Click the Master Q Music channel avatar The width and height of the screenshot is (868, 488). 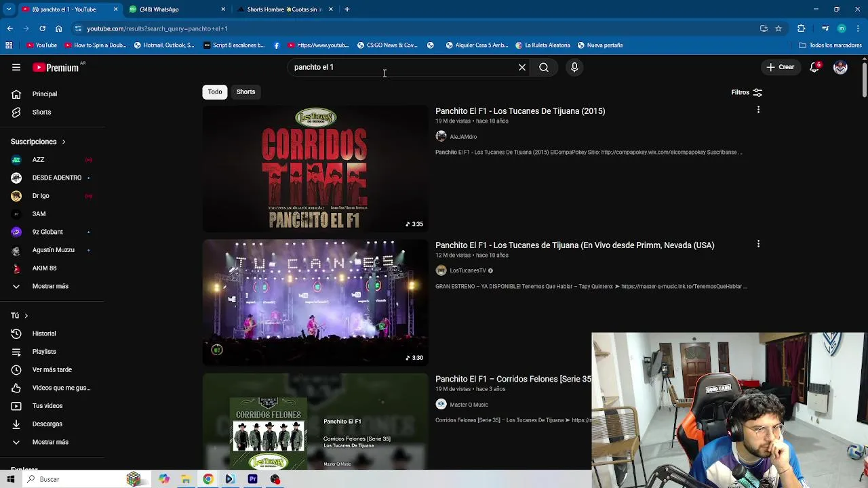click(x=441, y=404)
